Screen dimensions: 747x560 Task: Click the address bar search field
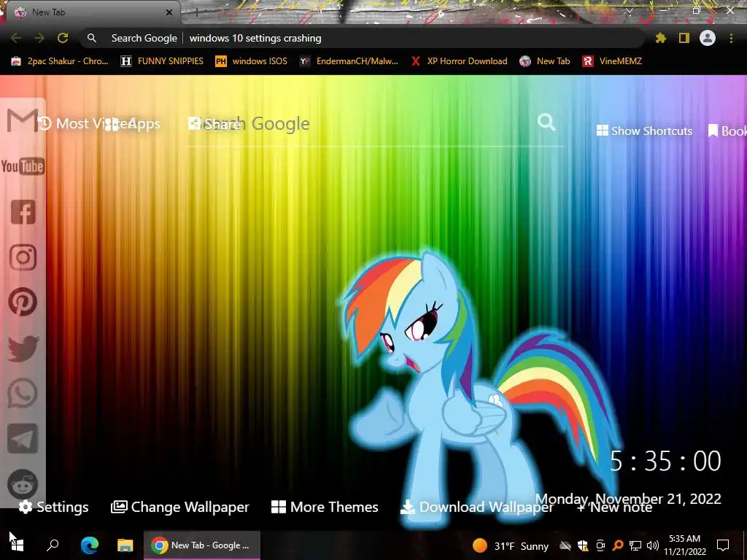[x=362, y=38]
